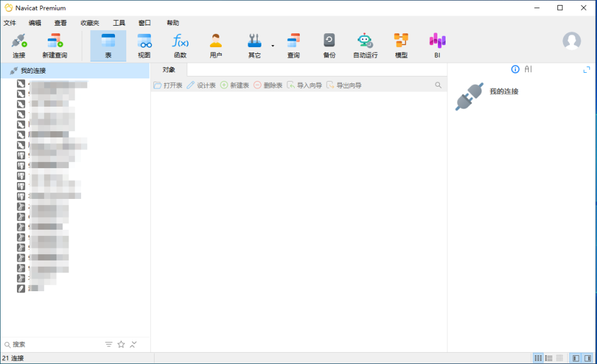Click the BI toolbar icon
This screenshot has width=597, height=364.
436,41
